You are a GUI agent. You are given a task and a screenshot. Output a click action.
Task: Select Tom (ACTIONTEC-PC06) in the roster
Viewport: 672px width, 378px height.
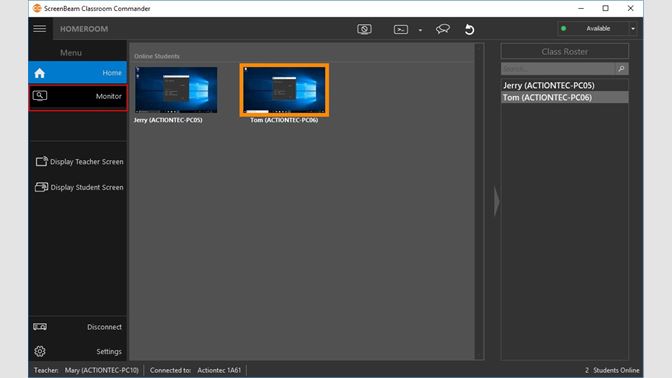(565, 97)
